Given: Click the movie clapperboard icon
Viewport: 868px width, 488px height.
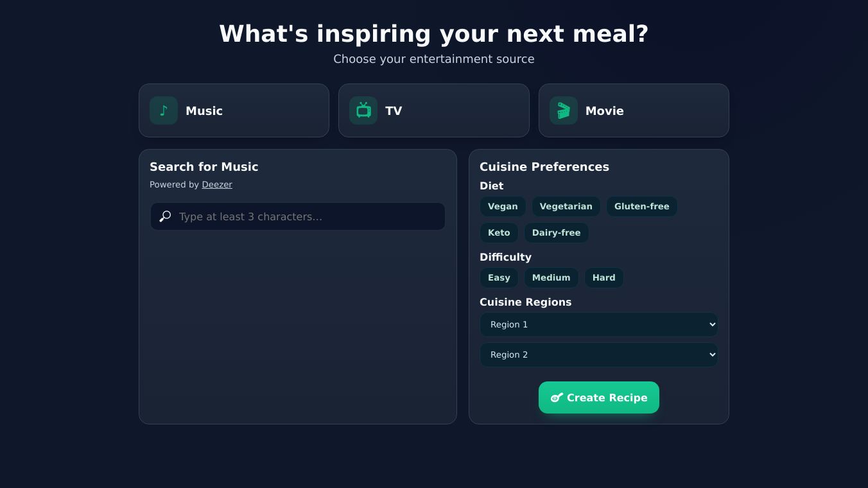Looking at the screenshot, I should pos(563,110).
